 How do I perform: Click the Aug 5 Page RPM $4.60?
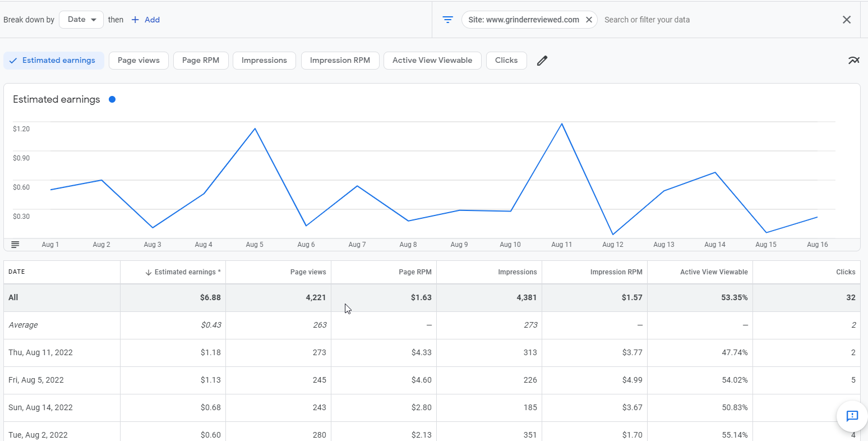pos(421,380)
